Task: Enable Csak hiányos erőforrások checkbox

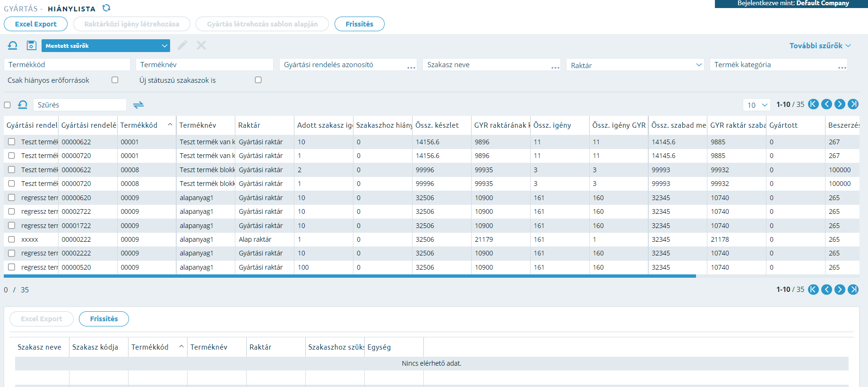Action: point(115,80)
